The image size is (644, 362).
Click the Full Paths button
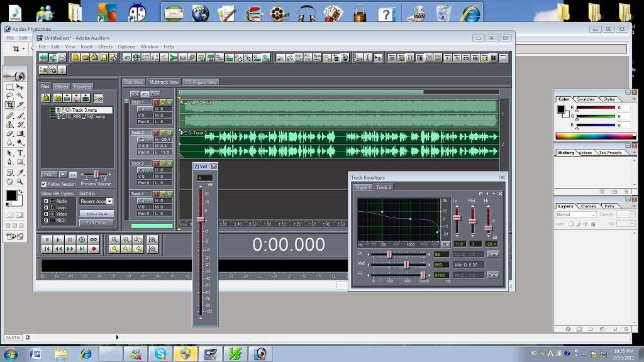pos(96,222)
